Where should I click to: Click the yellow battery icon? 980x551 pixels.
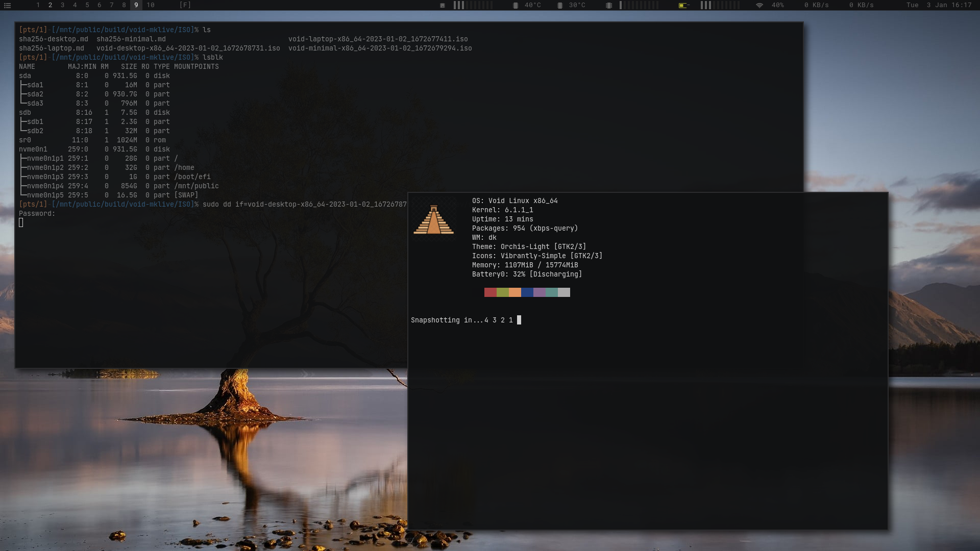pyautogui.click(x=683, y=5)
